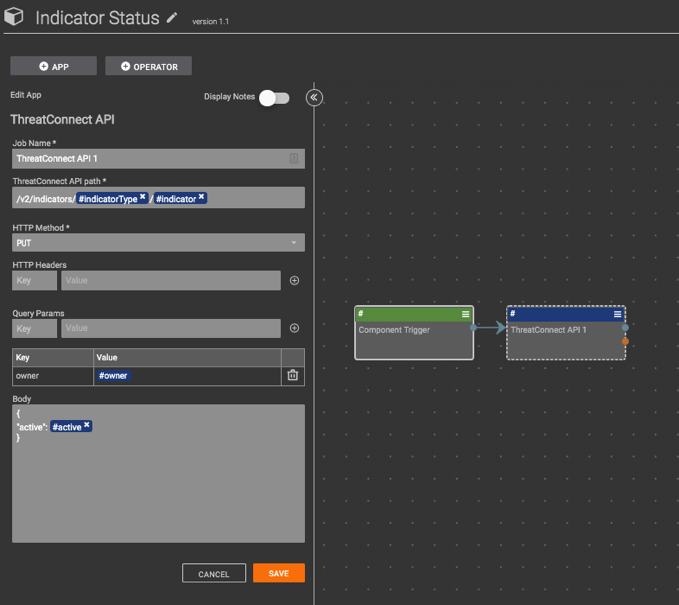Viewport: 679px width, 605px height.
Task: Save the ThreatConnect API settings
Action: coord(279,573)
